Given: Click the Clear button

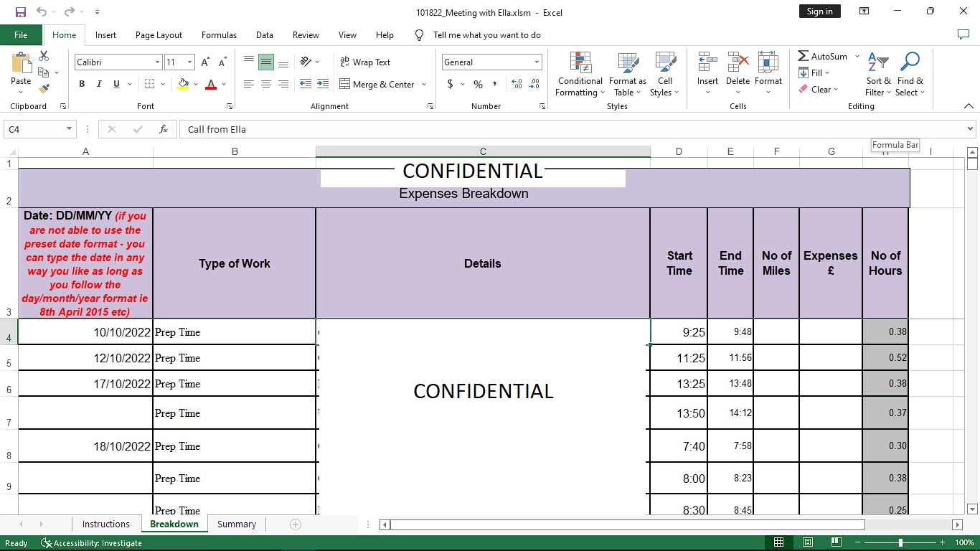Looking at the screenshot, I should 817,90.
